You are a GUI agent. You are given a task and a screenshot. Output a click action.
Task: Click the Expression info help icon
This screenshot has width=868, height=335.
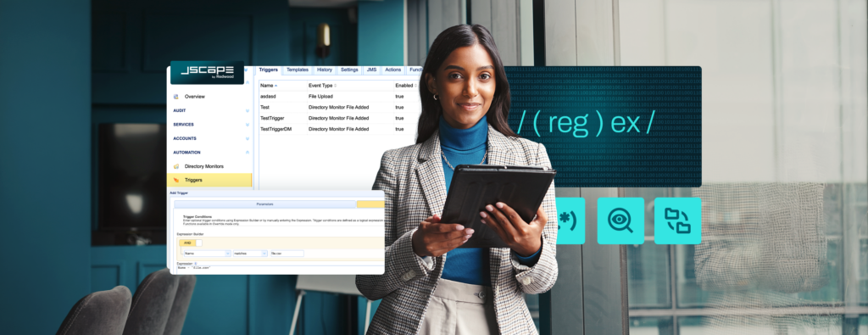point(196,264)
